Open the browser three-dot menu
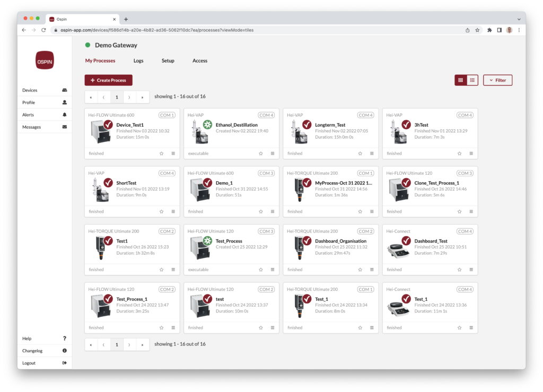This screenshot has height=392, width=543. pyautogui.click(x=519, y=30)
